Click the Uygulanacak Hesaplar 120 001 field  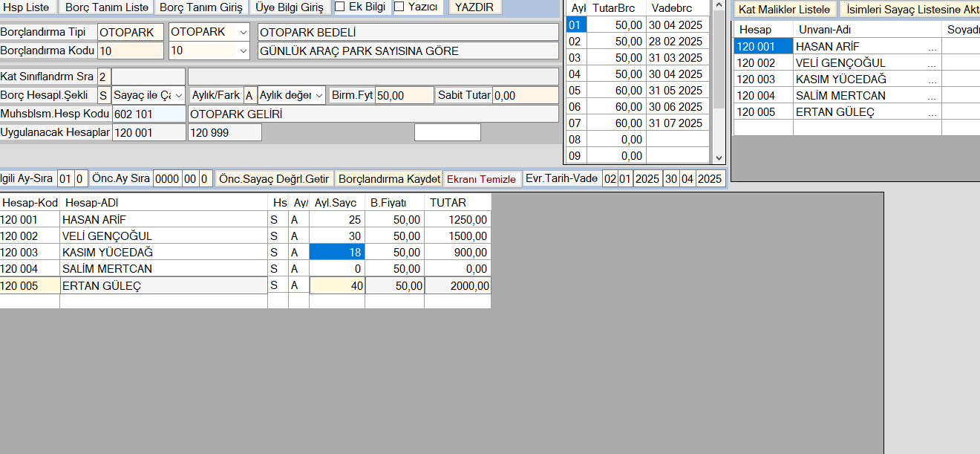coord(148,132)
